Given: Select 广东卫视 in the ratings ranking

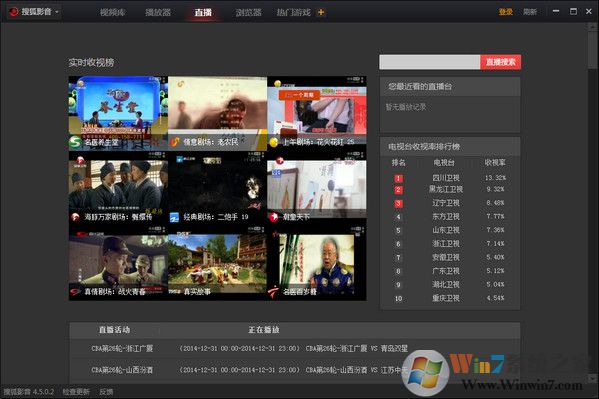Looking at the screenshot, I should pyautogui.click(x=446, y=271).
